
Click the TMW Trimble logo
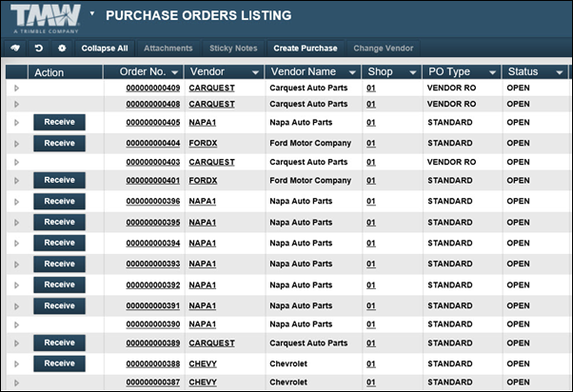click(44, 18)
